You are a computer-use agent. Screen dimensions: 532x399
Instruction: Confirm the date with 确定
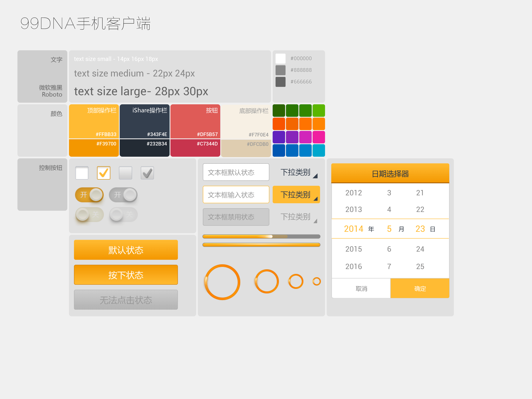pos(420,288)
